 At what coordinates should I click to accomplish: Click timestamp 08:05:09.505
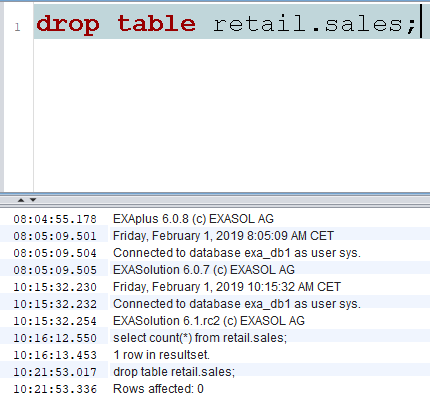[x=55, y=270]
